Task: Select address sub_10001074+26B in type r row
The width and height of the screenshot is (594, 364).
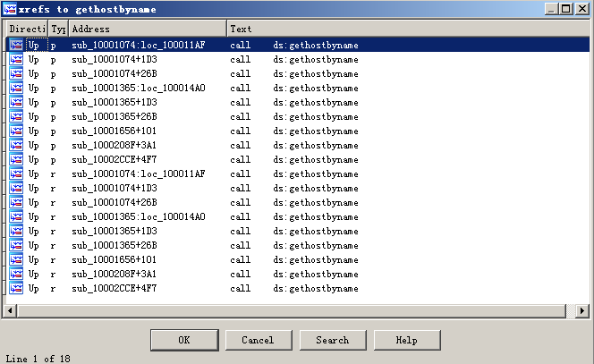Action: pyautogui.click(x=115, y=203)
